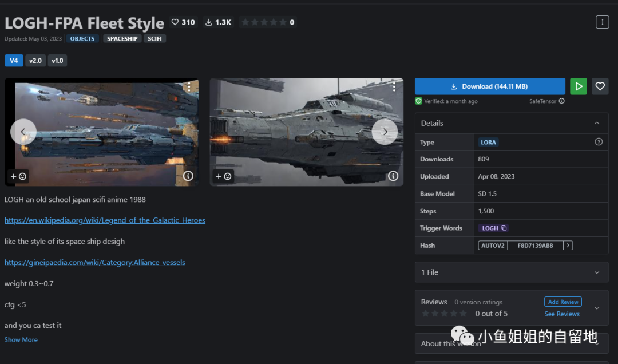The height and width of the screenshot is (364, 618).
Task: Open the Legend of the Galactic Heroes Wikipedia link
Action: pos(105,220)
